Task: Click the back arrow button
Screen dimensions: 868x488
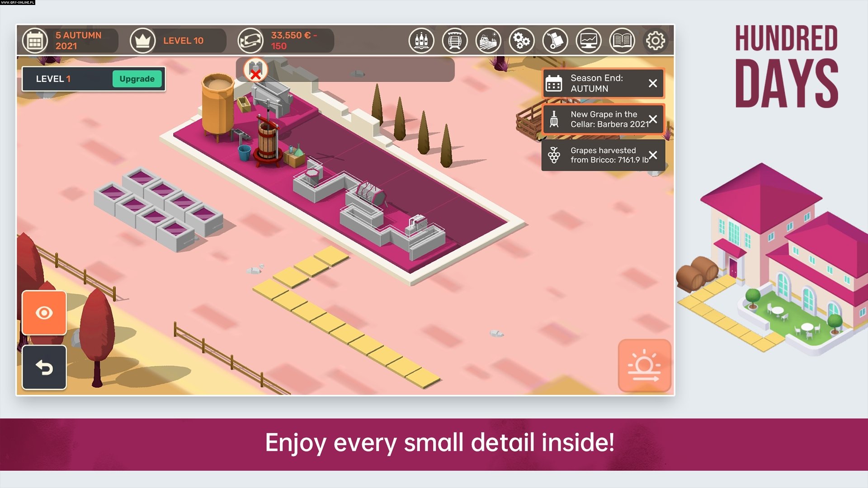Action: coord(44,367)
